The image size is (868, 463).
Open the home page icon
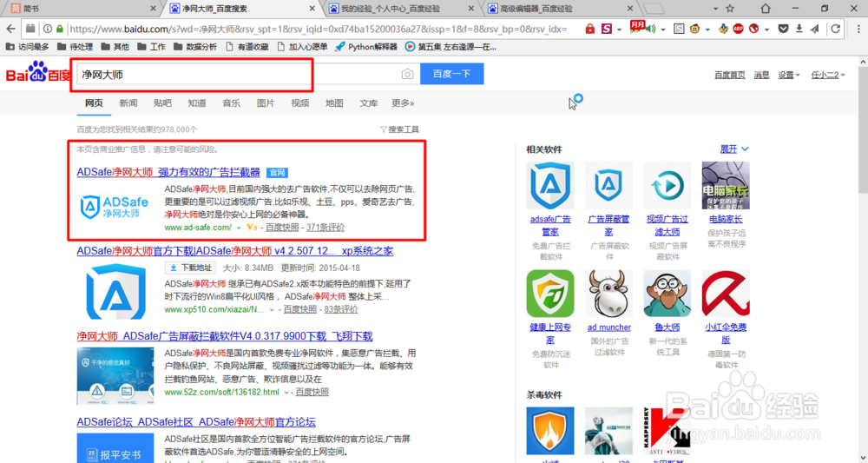[x=766, y=9]
